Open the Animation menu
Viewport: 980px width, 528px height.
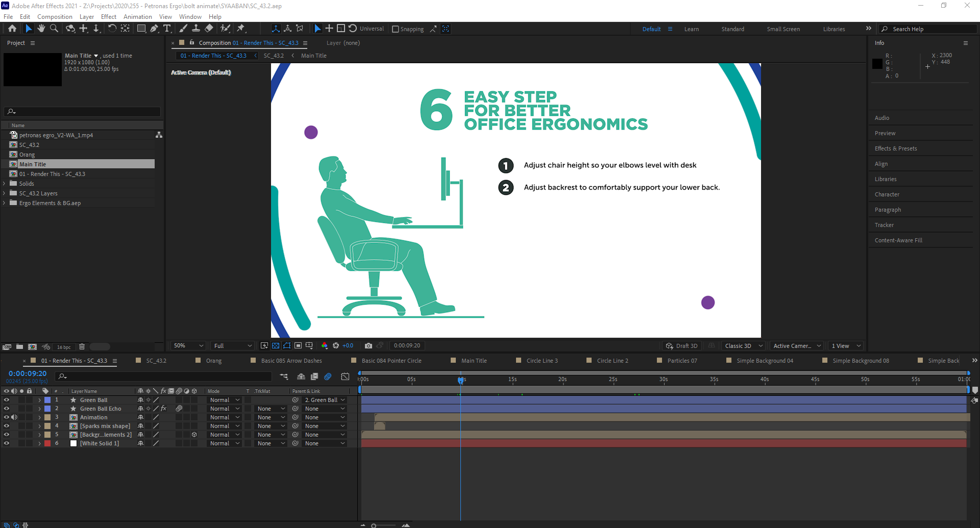(137, 17)
